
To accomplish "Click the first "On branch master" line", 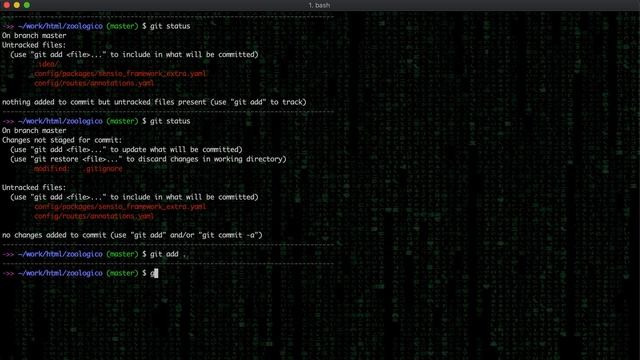I will (x=34, y=36).
